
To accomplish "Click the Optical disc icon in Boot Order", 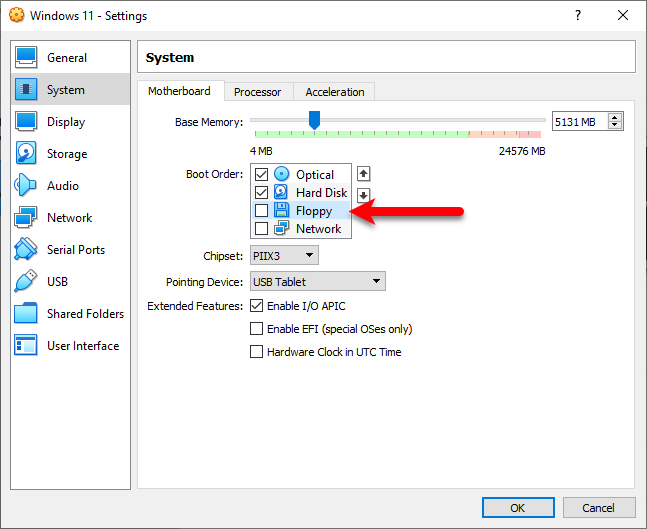I will click(x=281, y=174).
